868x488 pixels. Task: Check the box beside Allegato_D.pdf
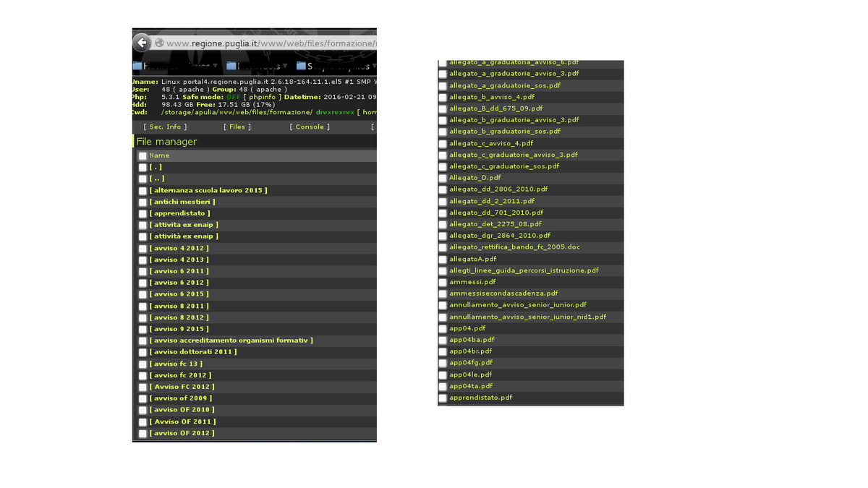pos(443,178)
